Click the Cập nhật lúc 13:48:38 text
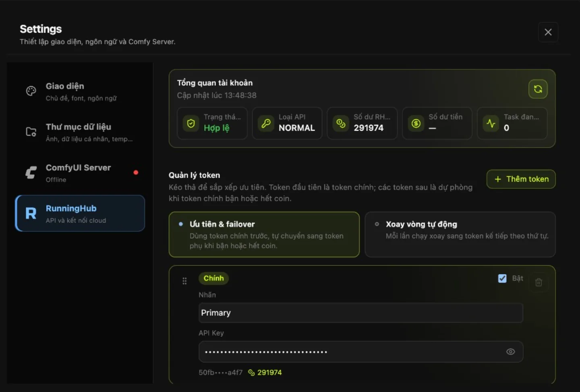Viewport: 580px width, 392px height. 217,95
